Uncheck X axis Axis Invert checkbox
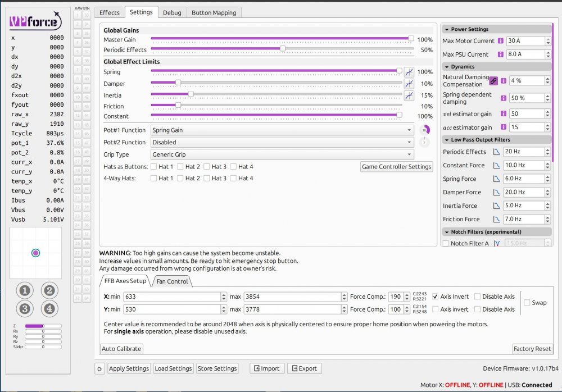562x392 pixels. (x=435, y=297)
